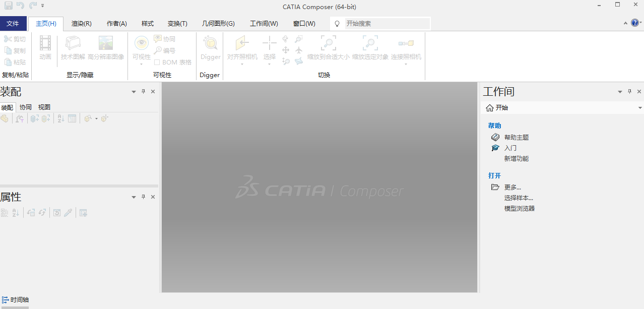Click the blue help question mark icon
Screen dimensions: 644x309
[635, 23]
